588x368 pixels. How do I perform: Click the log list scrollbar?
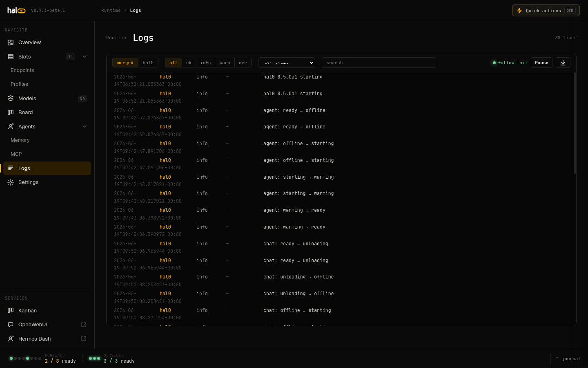point(575,123)
